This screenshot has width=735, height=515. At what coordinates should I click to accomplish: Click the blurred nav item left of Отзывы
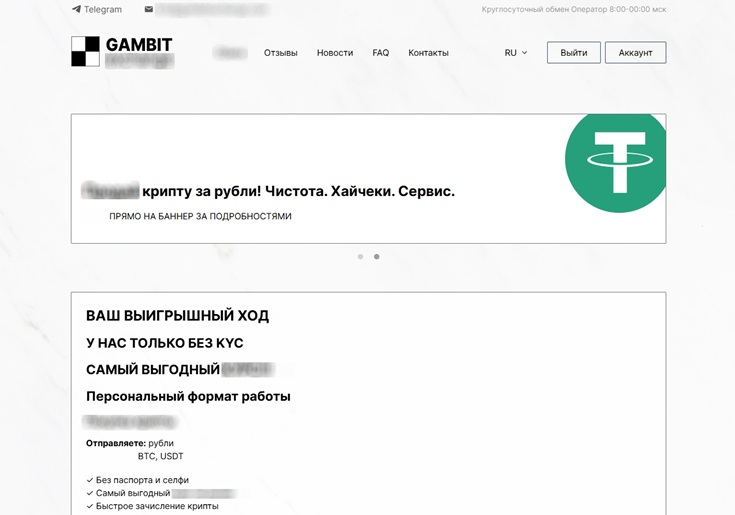click(x=230, y=53)
